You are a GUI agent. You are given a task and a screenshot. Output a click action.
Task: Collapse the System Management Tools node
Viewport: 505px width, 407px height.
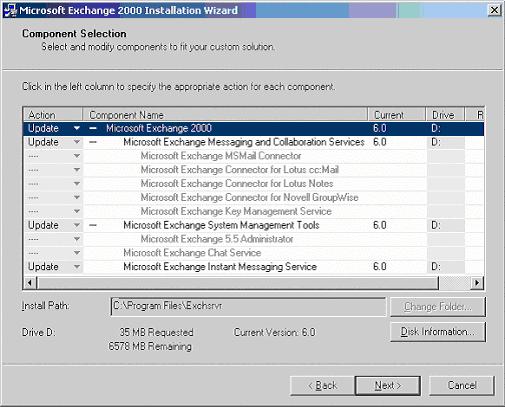(x=93, y=225)
